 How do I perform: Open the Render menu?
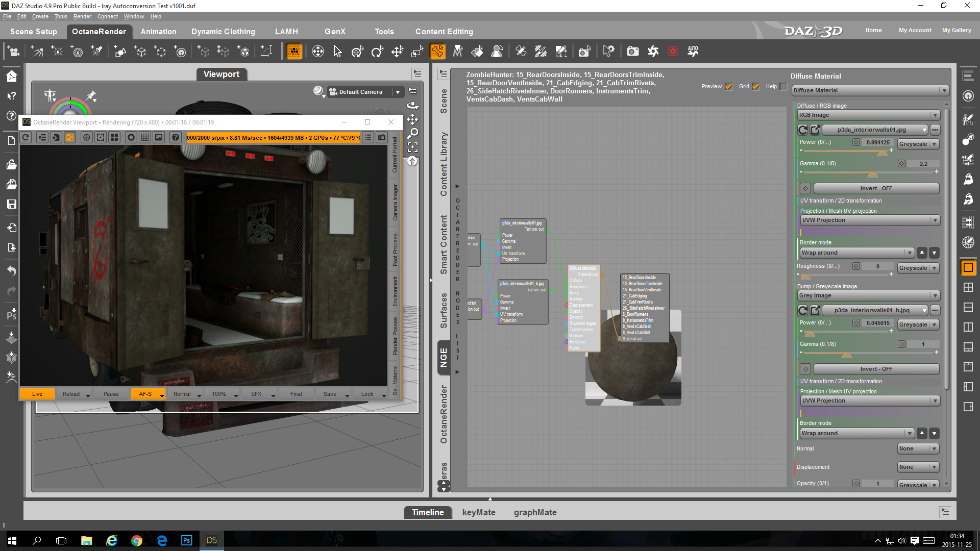tap(82, 16)
